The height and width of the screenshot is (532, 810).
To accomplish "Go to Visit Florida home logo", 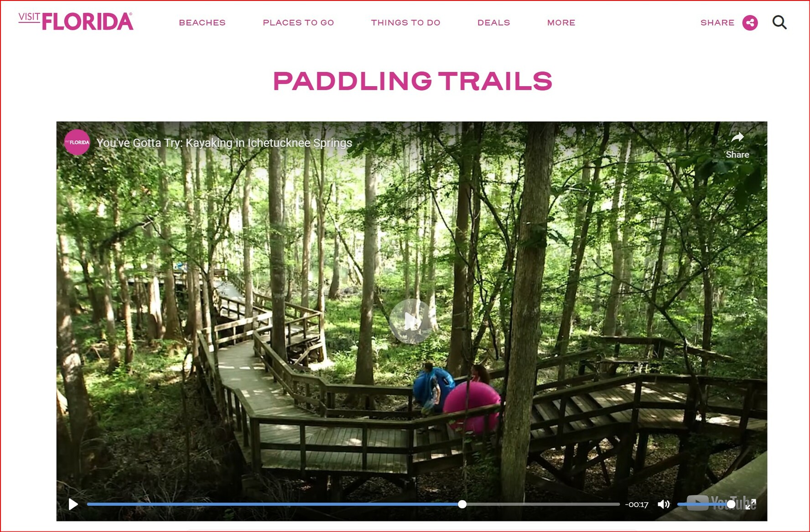I will (76, 21).
